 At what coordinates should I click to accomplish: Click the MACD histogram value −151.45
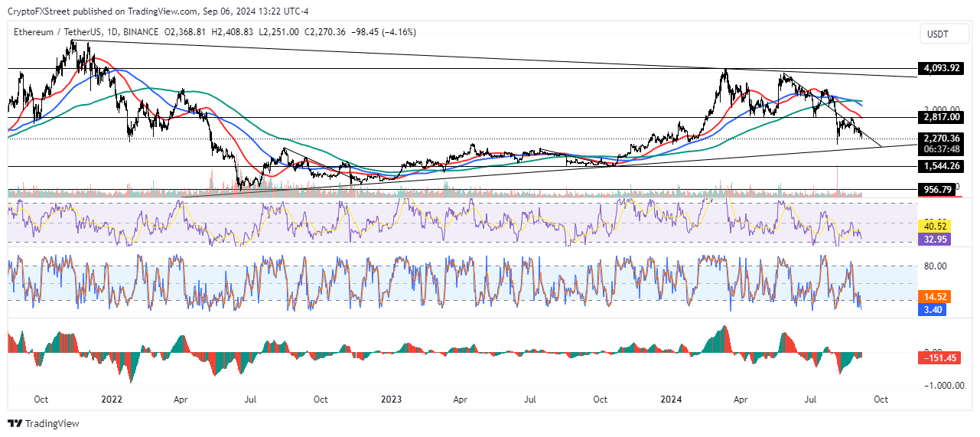coord(939,357)
